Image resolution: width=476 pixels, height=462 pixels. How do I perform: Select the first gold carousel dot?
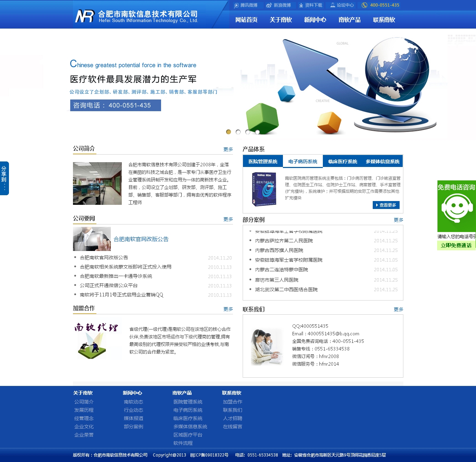(x=229, y=132)
